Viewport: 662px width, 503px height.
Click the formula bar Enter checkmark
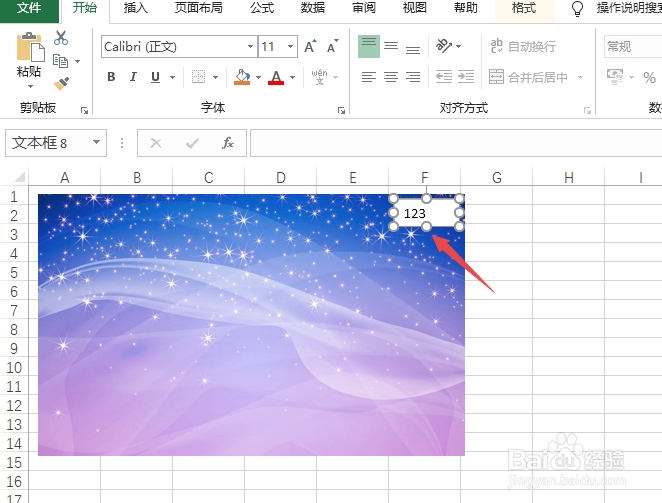coord(192,143)
